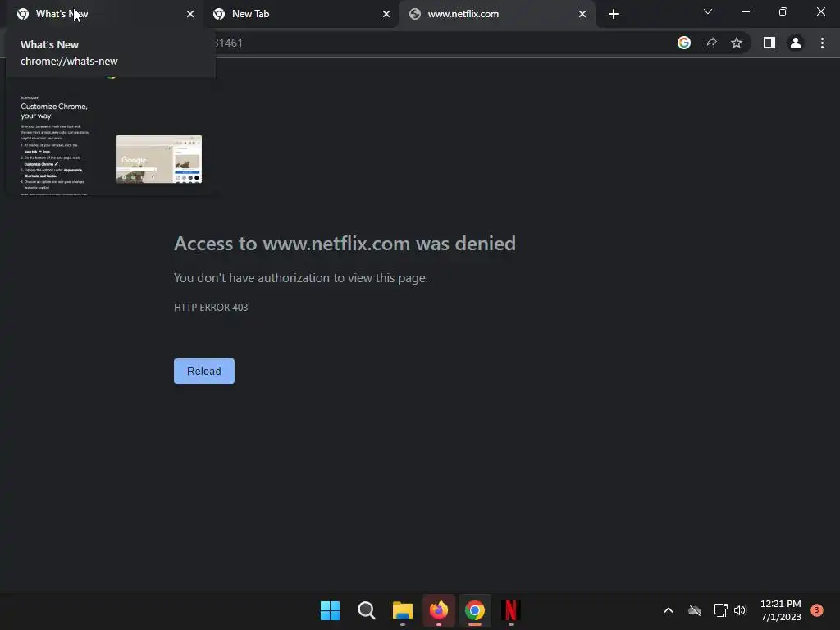Switch to the What's New tab
This screenshot has height=630, width=840.
tap(104, 14)
